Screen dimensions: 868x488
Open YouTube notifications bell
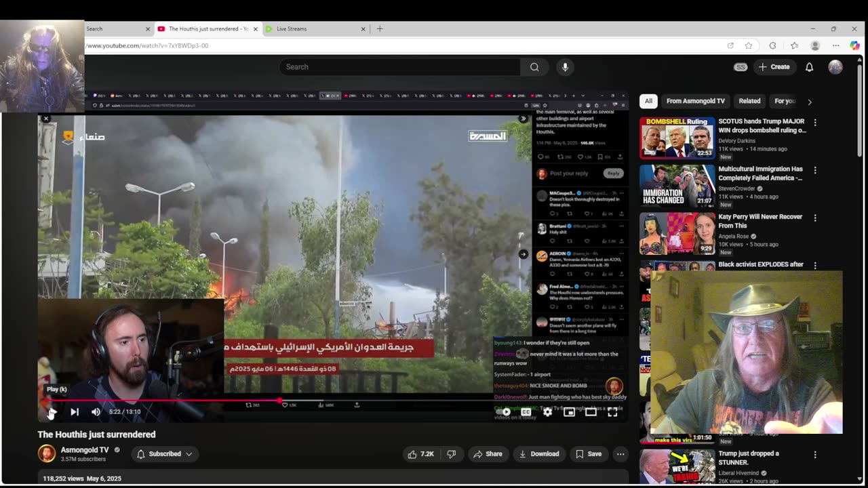809,67
